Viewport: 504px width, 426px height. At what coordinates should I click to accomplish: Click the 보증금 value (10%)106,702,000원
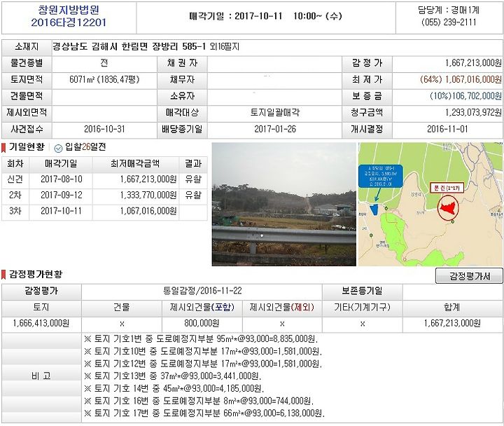[465, 96]
